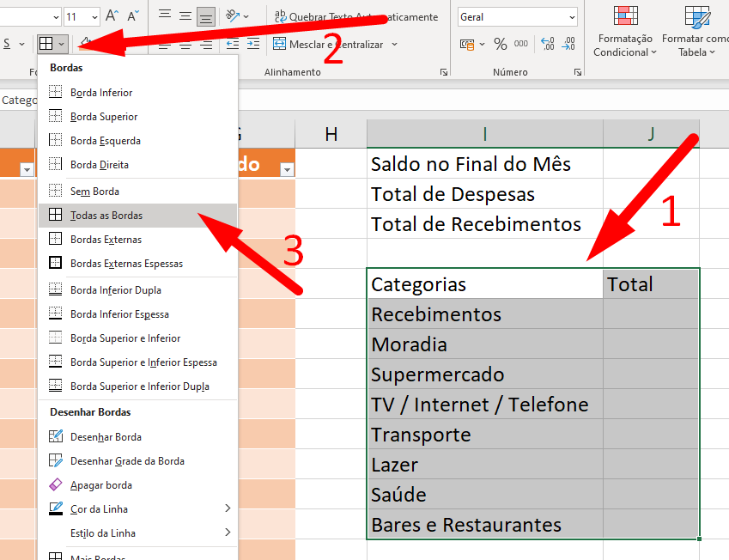The image size is (729, 560).
Task: Click the Center text icon
Action: (185, 45)
